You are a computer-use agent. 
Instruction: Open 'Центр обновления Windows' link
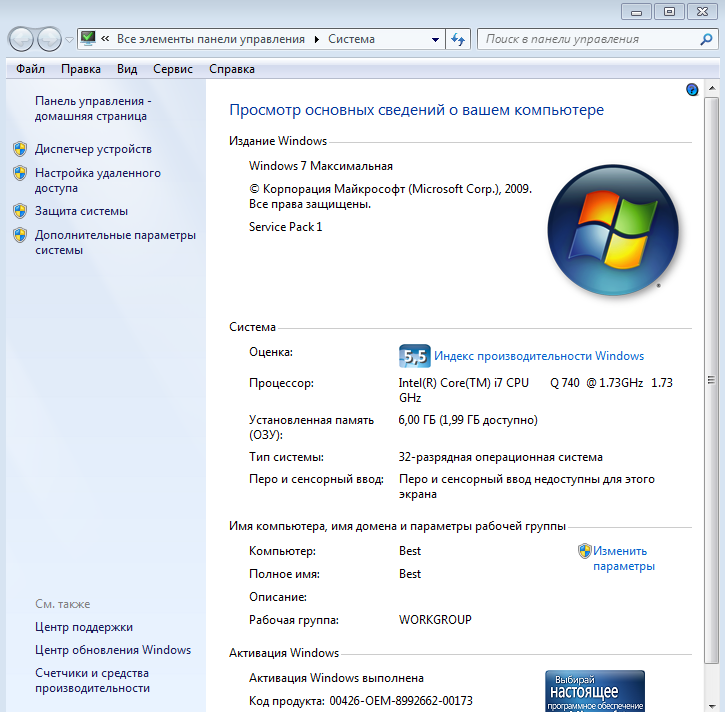point(113,650)
